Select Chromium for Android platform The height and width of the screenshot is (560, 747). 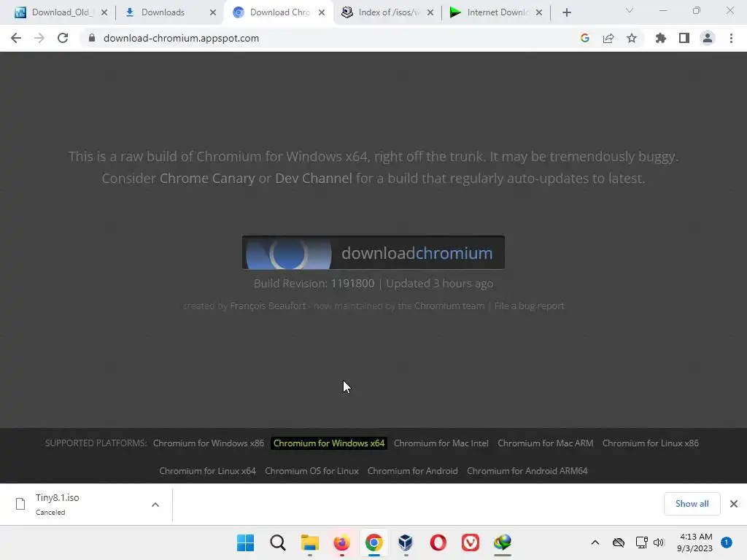click(x=413, y=470)
